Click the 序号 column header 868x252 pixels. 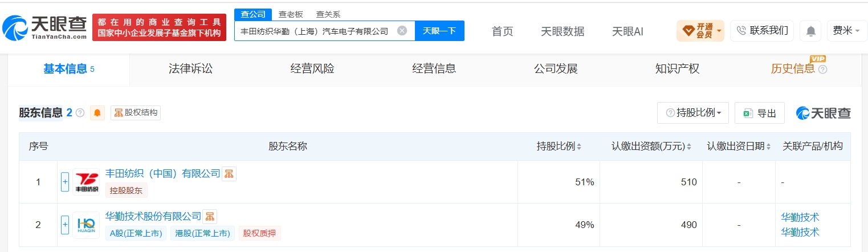tap(38, 147)
